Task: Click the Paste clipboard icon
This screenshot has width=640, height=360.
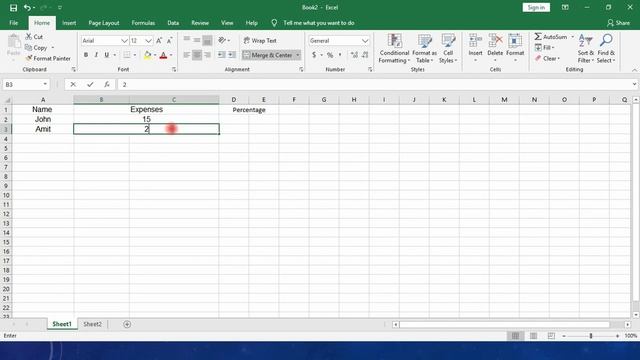Action: click(14, 42)
